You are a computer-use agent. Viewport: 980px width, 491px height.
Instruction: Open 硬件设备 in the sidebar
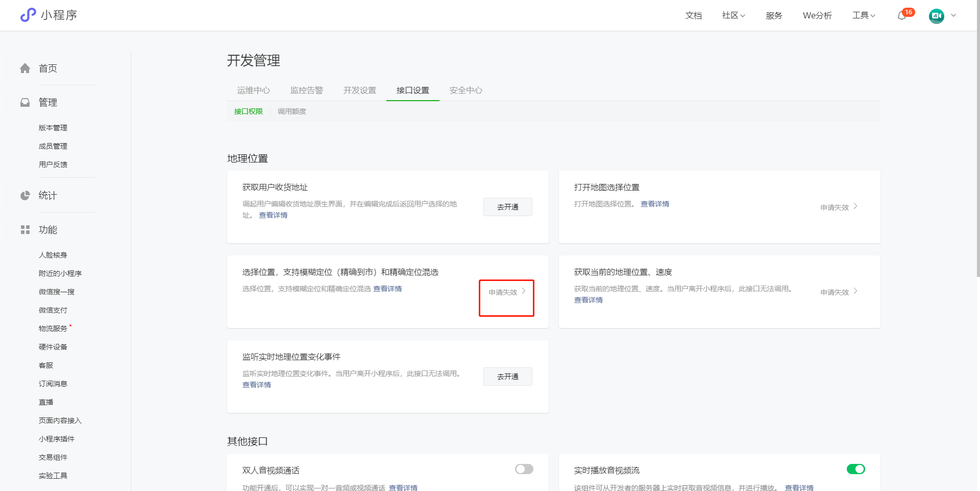[x=53, y=347]
